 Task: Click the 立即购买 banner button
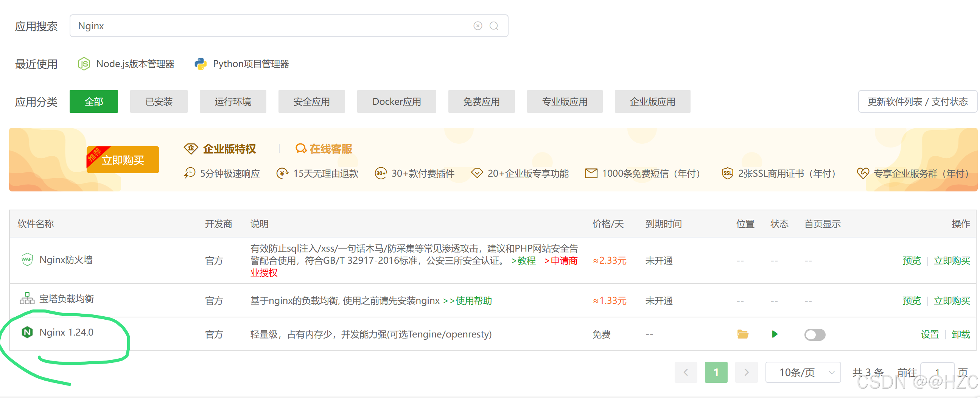[x=123, y=160]
